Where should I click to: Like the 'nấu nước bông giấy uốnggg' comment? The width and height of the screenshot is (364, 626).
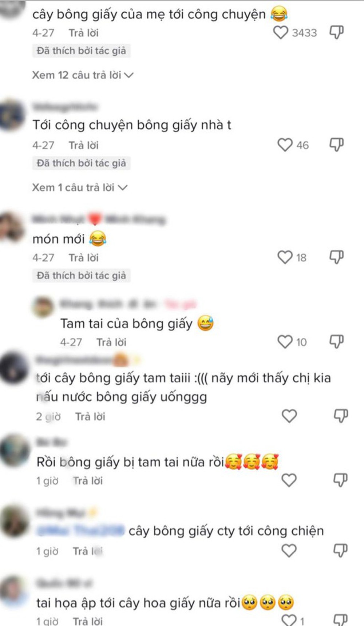(x=289, y=416)
